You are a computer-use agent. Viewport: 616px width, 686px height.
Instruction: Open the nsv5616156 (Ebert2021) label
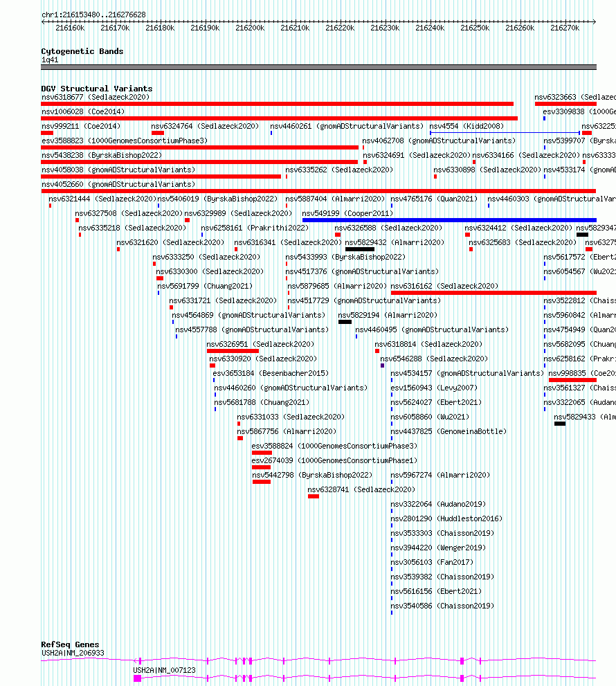tap(436, 591)
